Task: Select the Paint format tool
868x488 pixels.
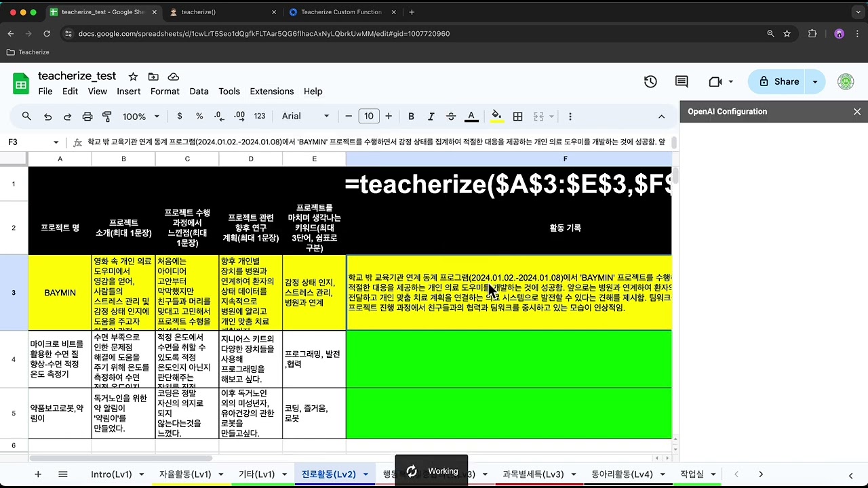Action: (107, 117)
